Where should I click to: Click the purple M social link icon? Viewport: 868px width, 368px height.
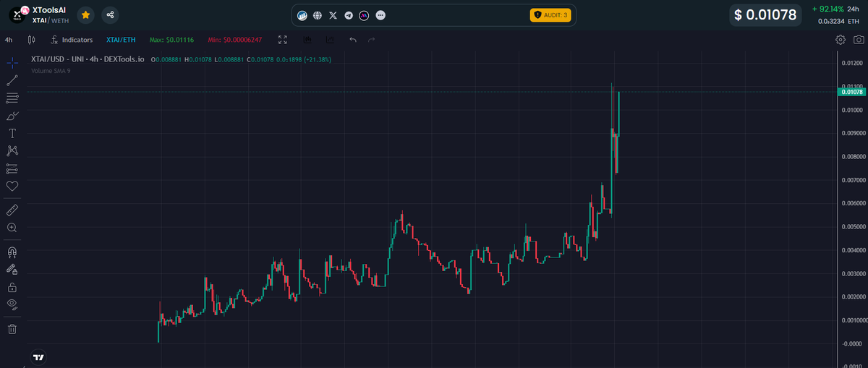point(365,15)
